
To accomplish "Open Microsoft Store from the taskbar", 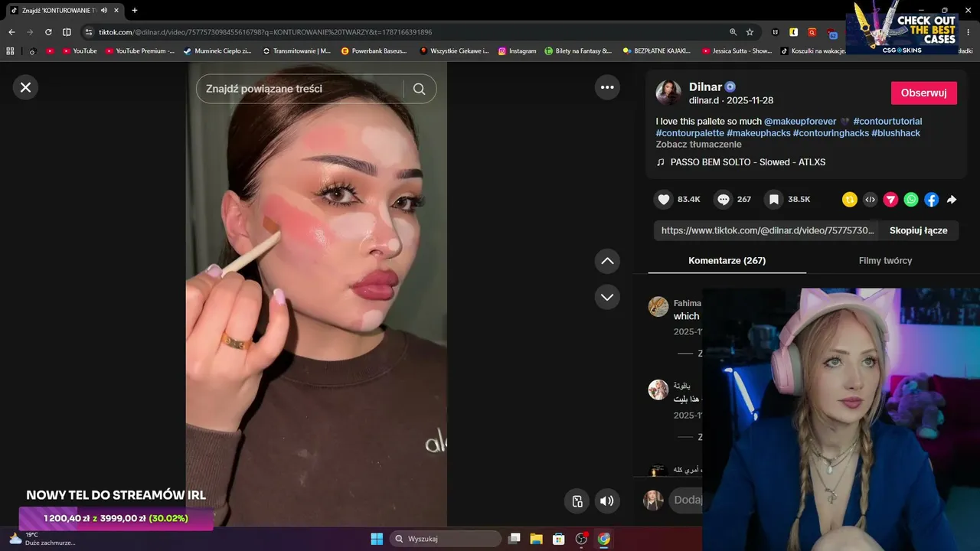I will 559,539.
